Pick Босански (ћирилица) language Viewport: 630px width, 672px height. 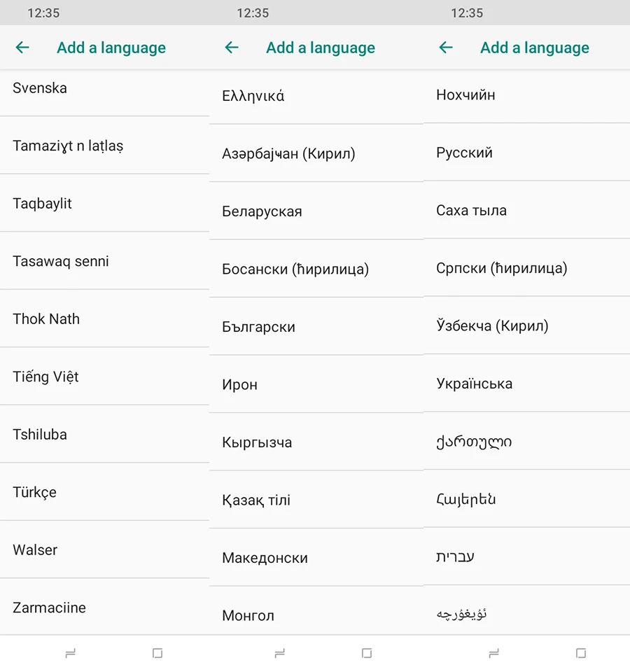pyautogui.click(x=316, y=269)
